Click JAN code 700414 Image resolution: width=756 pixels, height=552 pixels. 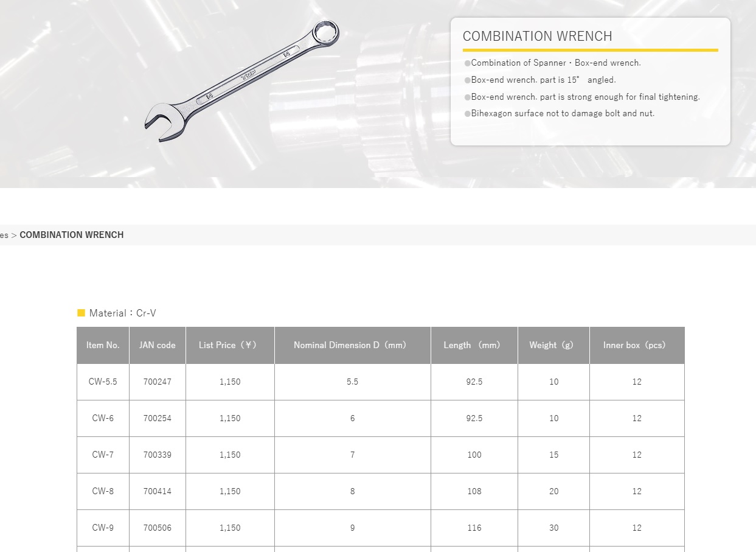157,491
